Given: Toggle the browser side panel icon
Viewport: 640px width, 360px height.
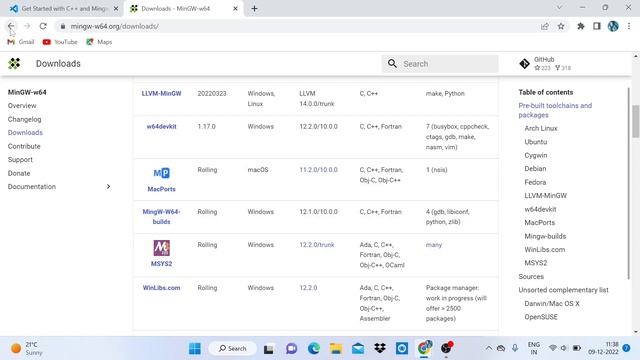Looking at the screenshot, I should tap(597, 26).
